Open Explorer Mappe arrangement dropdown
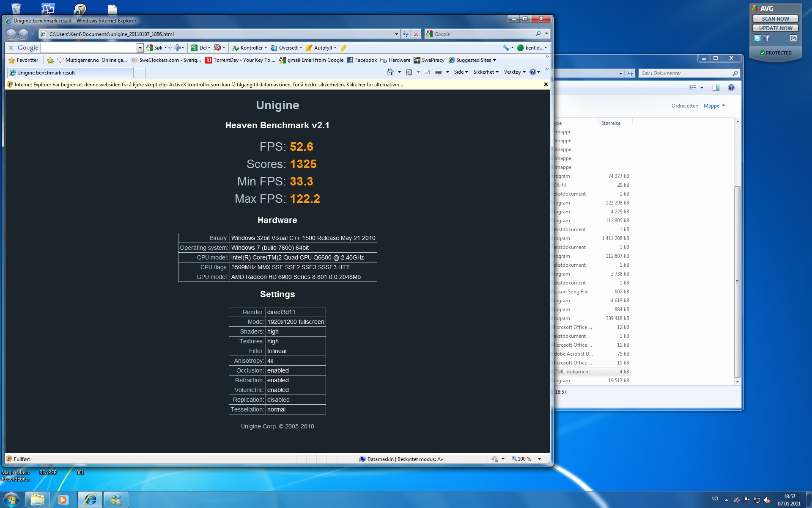The image size is (812, 508). (714, 106)
